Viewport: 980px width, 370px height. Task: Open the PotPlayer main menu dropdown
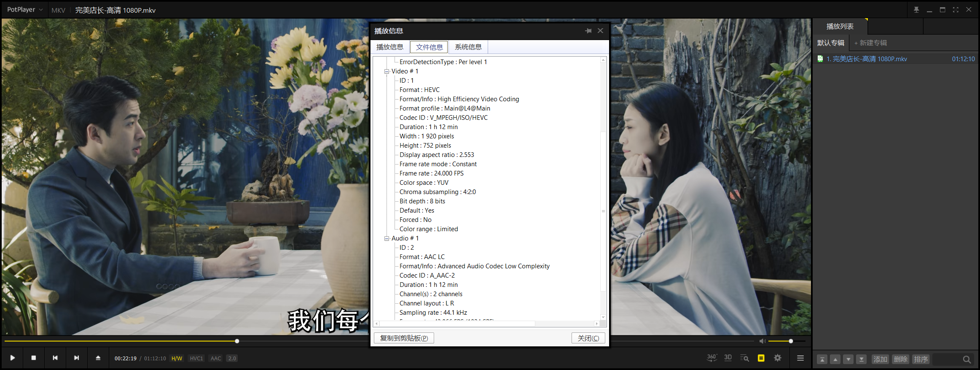tap(25, 10)
